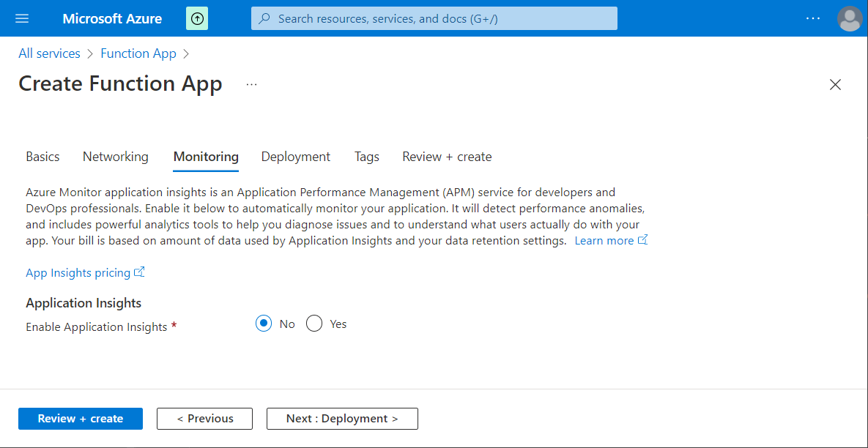Open the user account avatar
This screenshot has width=868, height=448.
pyautogui.click(x=849, y=19)
